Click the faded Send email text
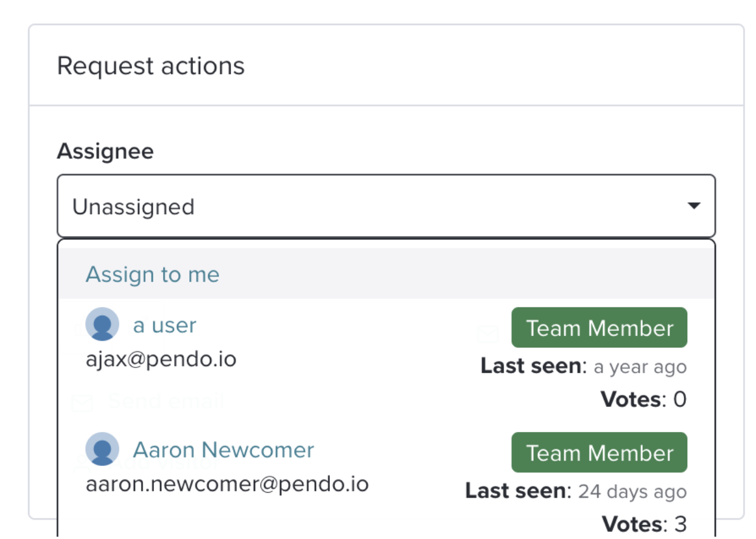 (x=166, y=401)
